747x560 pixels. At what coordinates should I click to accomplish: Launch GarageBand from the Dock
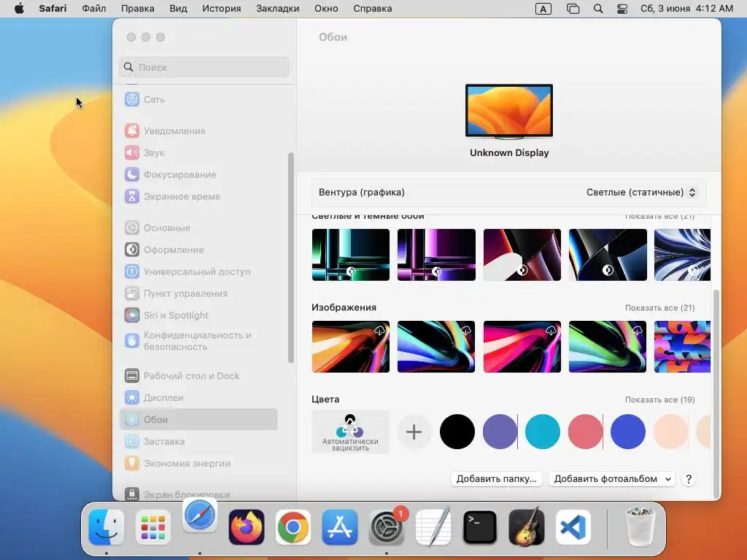click(x=527, y=527)
